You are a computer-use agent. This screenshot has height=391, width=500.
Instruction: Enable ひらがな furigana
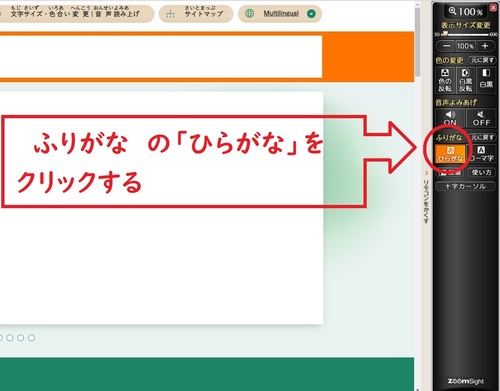coord(450,154)
